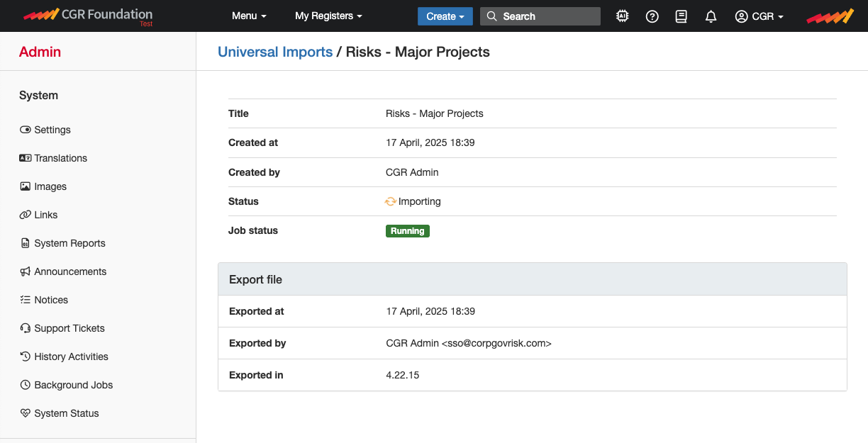This screenshot has width=868, height=443.
Task: Click the Background Jobs clock icon
Action: pyautogui.click(x=26, y=385)
